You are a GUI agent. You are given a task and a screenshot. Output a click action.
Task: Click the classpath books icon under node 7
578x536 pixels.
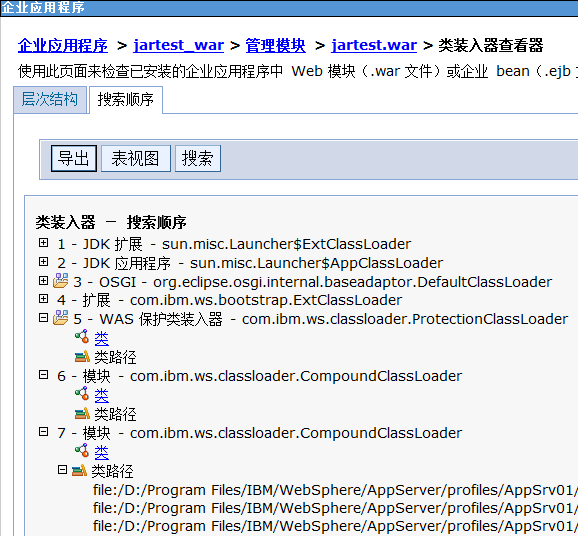[79, 470]
